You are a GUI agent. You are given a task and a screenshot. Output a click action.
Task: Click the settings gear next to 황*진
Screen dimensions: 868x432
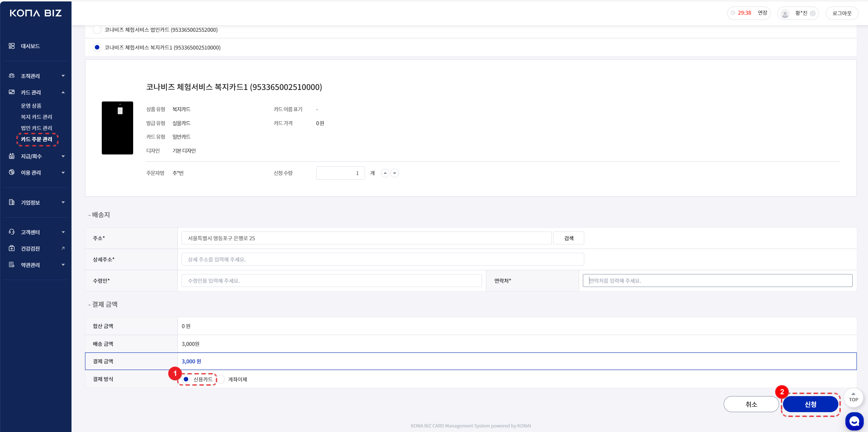813,13
